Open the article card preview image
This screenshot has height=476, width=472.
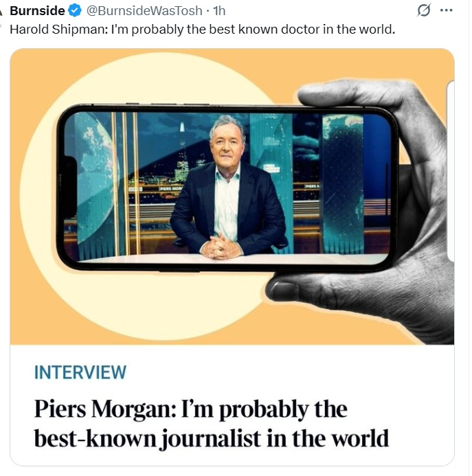pyautogui.click(x=232, y=196)
